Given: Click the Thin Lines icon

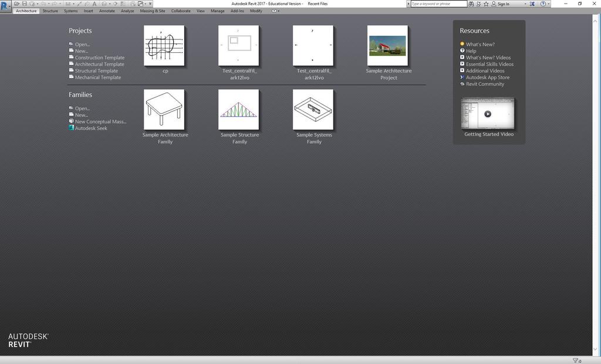Looking at the screenshot, I should pyautogui.click(x=123, y=4).
